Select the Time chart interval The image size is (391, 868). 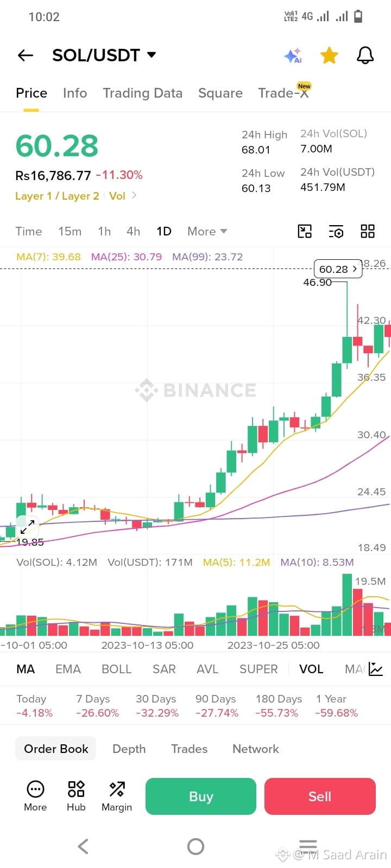(29, 232)
